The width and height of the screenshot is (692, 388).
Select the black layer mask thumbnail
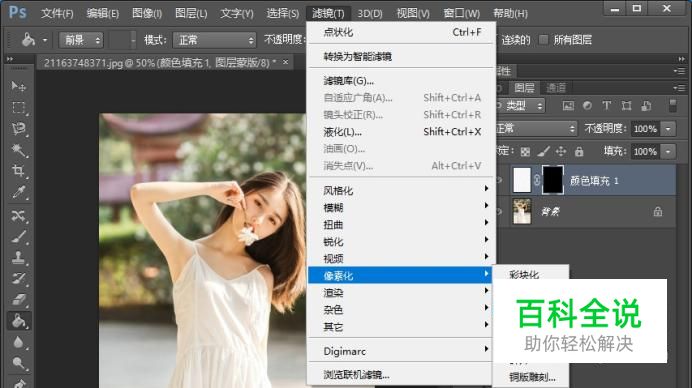(553, 180)
